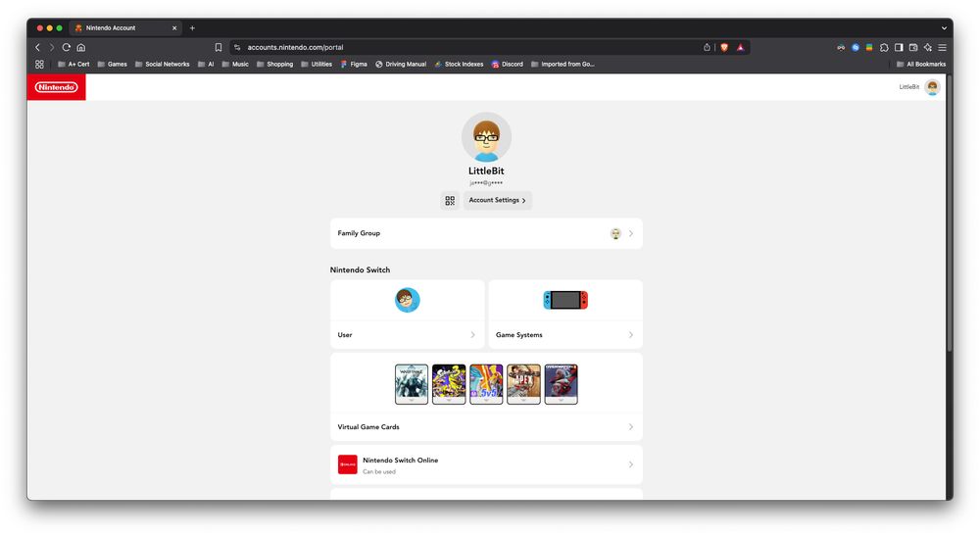Open the Social Networks bookmarks folder

[x=163, y=65]
